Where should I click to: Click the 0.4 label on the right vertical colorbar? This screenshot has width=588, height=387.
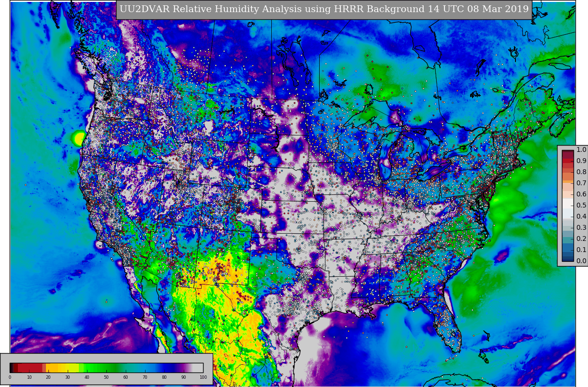(581, 216)
